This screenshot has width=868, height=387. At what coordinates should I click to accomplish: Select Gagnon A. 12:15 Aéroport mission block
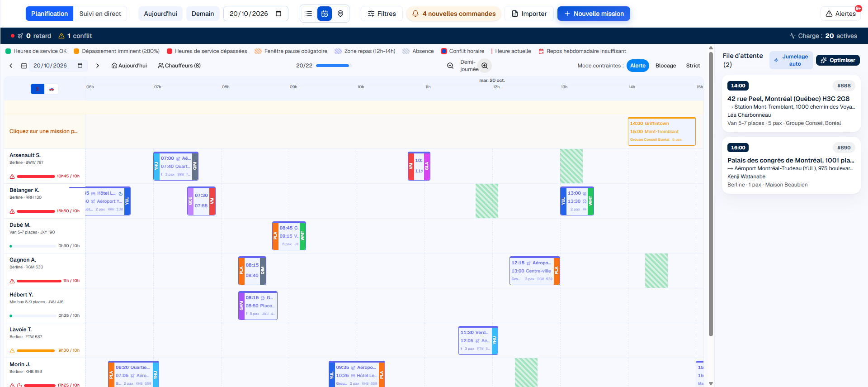(535, 271)
